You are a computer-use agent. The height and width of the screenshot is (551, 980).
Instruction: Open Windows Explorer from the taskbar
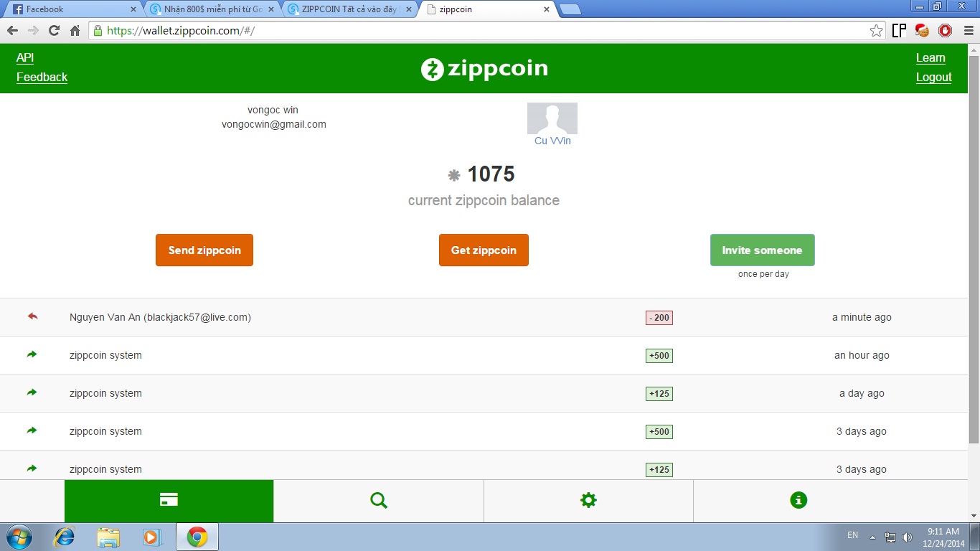[x=108, y=537]
